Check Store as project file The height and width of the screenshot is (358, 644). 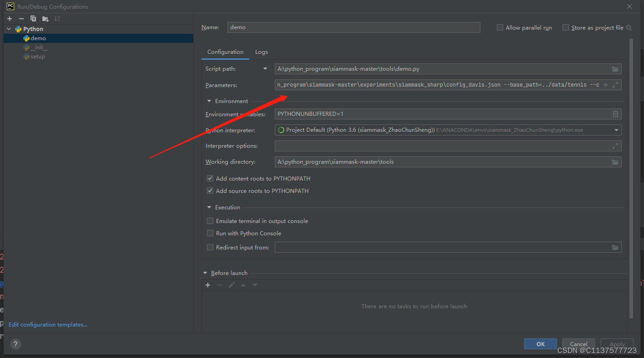[566, 27]
